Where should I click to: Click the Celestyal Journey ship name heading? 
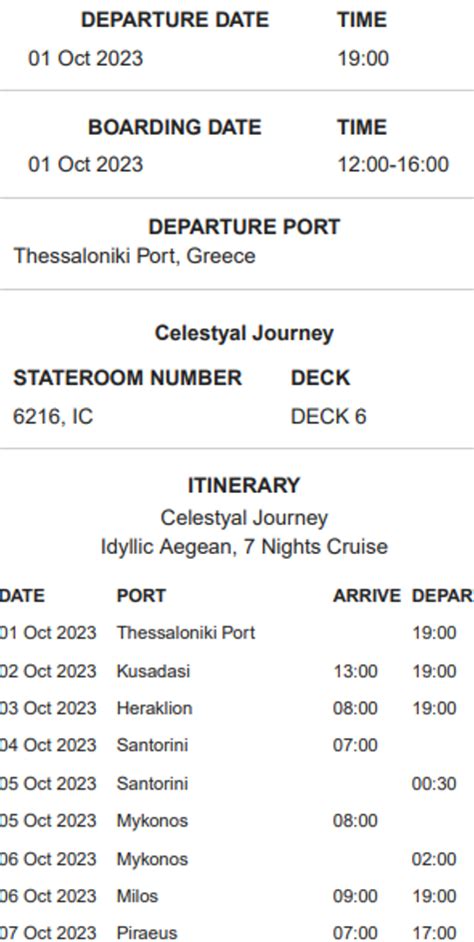coord(244,333)
